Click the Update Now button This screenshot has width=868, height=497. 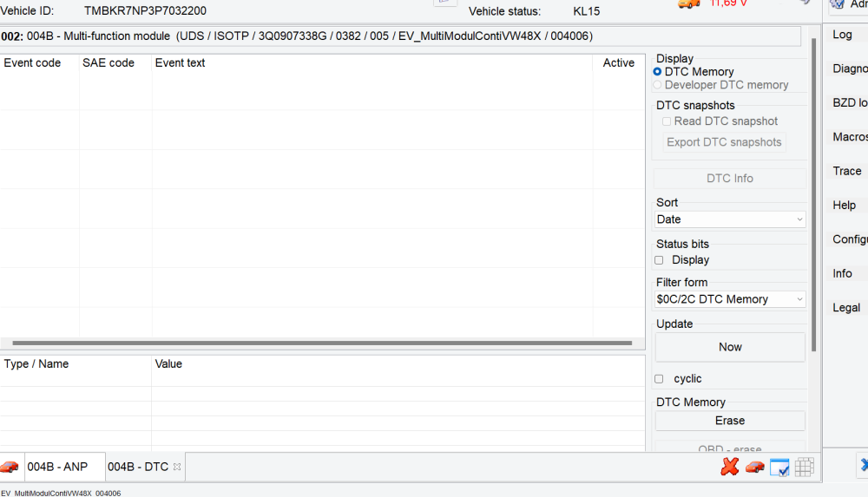[x=730, y=347]
